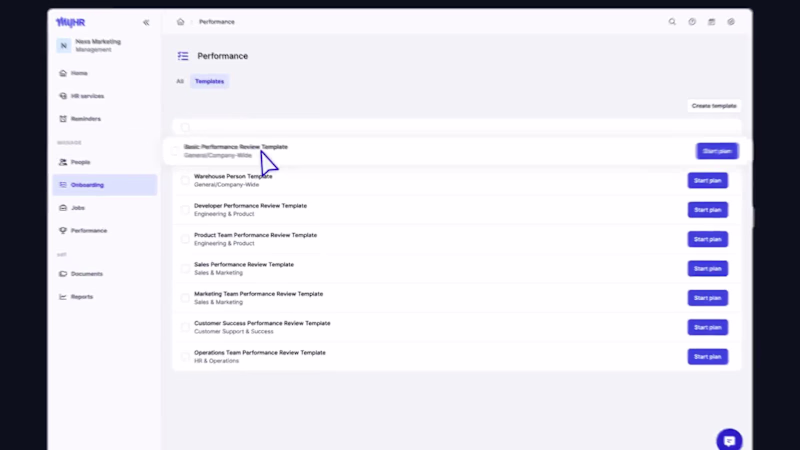800x450 pixels.
Task: Check the Operations Team Performance Review checkbox
Action: point(185,357)
